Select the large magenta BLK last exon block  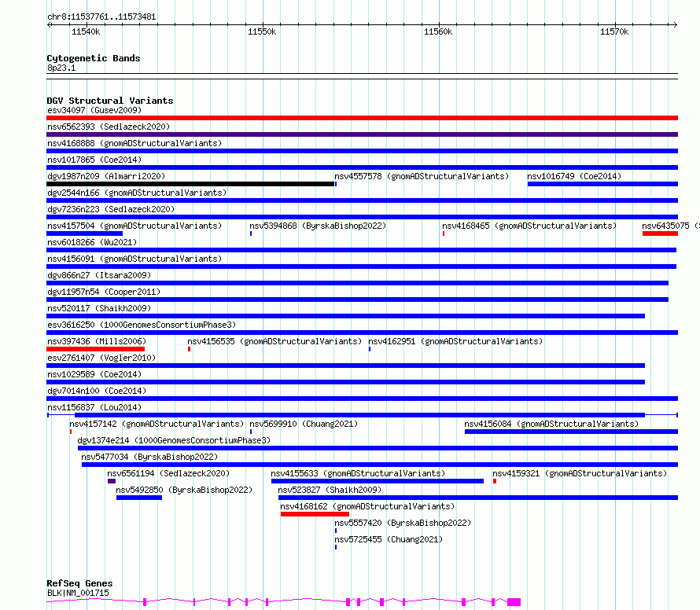click(x=514, y=602)
